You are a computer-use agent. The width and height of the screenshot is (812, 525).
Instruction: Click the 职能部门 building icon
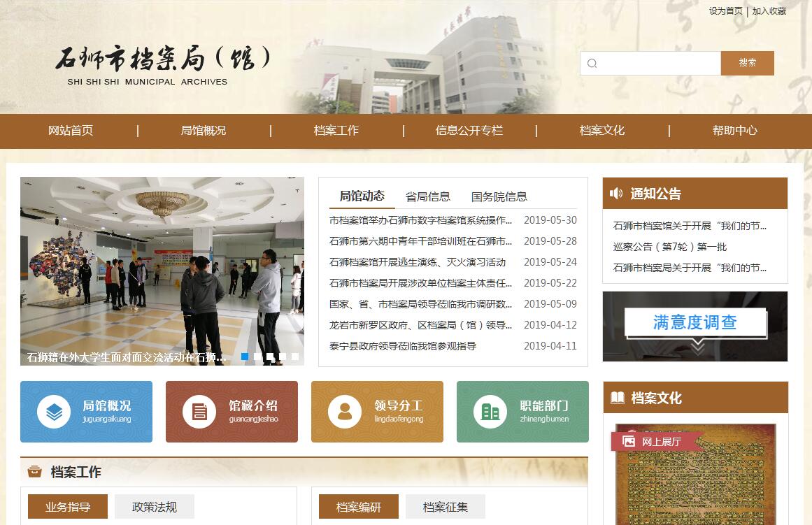coord(490,412)
